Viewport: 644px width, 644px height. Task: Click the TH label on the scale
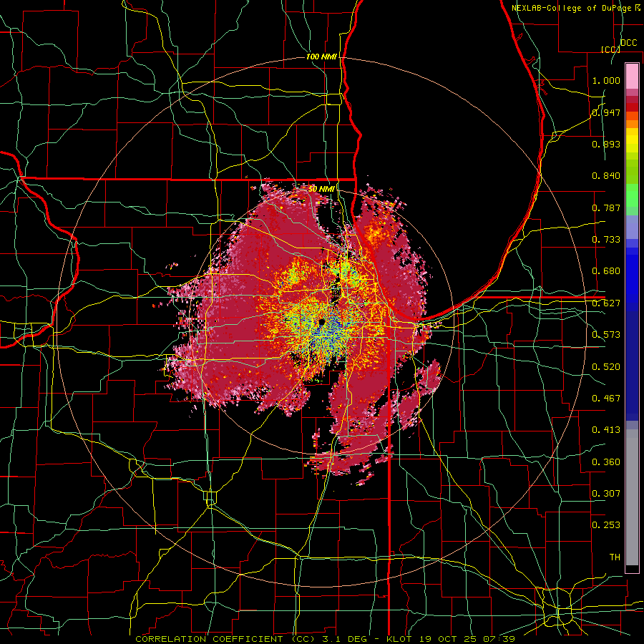(x=615, y=557)
